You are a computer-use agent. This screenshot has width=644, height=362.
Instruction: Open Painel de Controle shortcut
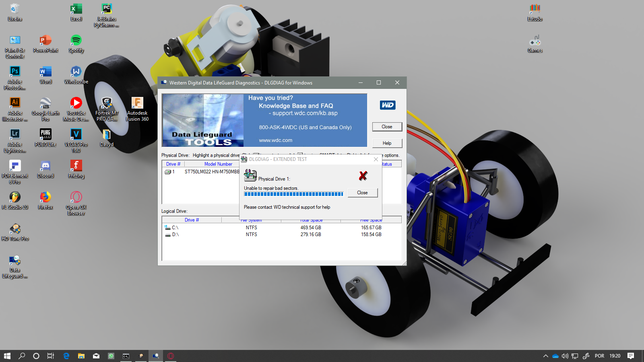pos(15,47)
